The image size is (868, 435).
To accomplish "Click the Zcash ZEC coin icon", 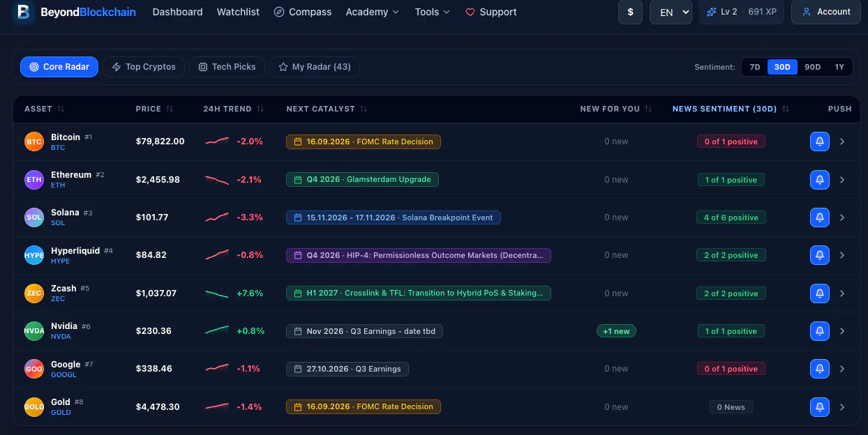I will [x=34, y=293].
